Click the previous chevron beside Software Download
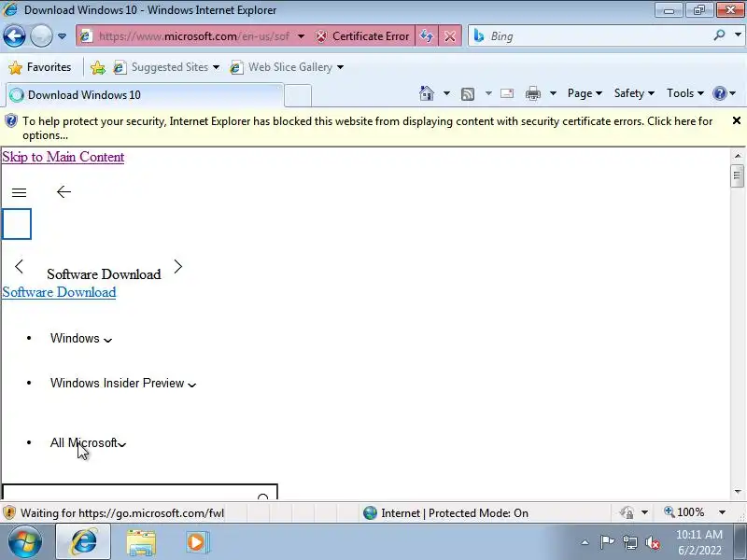This screenshot has width=747, height=560. (x=19, y=267)
